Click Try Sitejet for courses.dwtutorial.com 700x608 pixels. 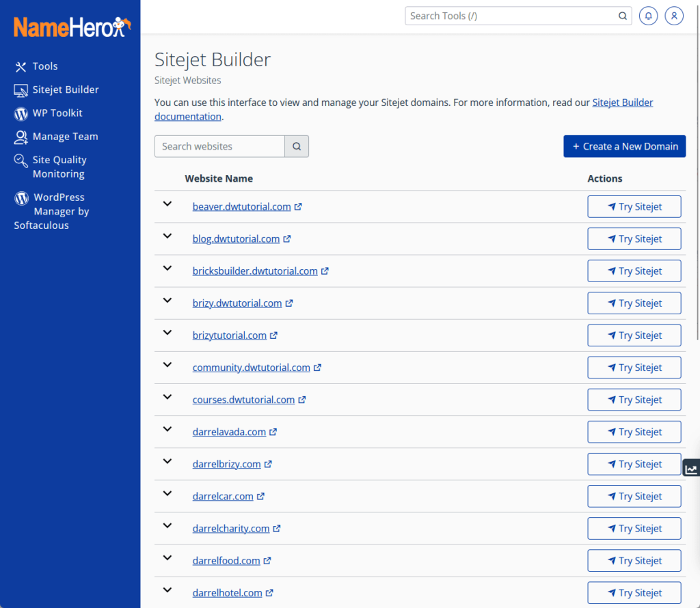click(x=634, y=400)
